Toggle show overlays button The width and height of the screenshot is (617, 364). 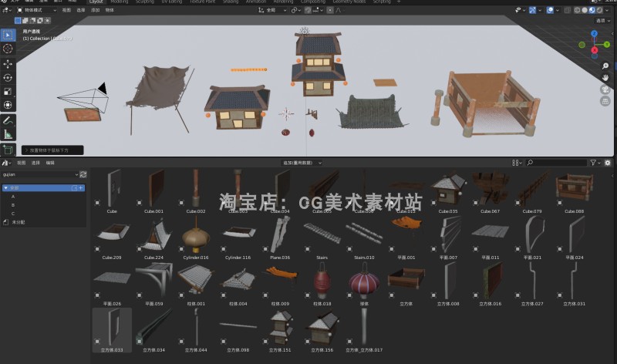tap(550, 10)
